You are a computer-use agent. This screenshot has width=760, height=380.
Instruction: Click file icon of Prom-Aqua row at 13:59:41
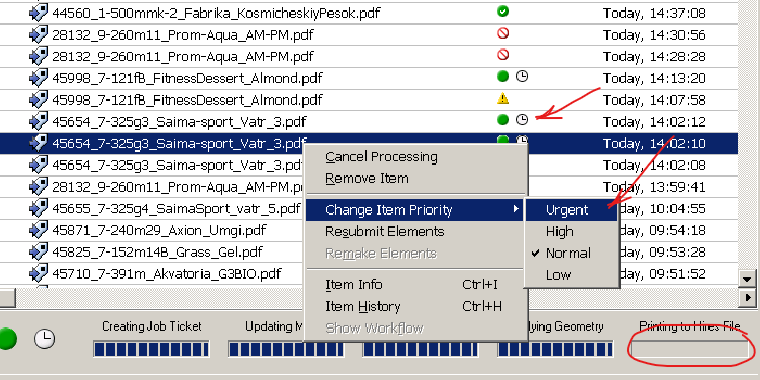(x=38, y=186)
